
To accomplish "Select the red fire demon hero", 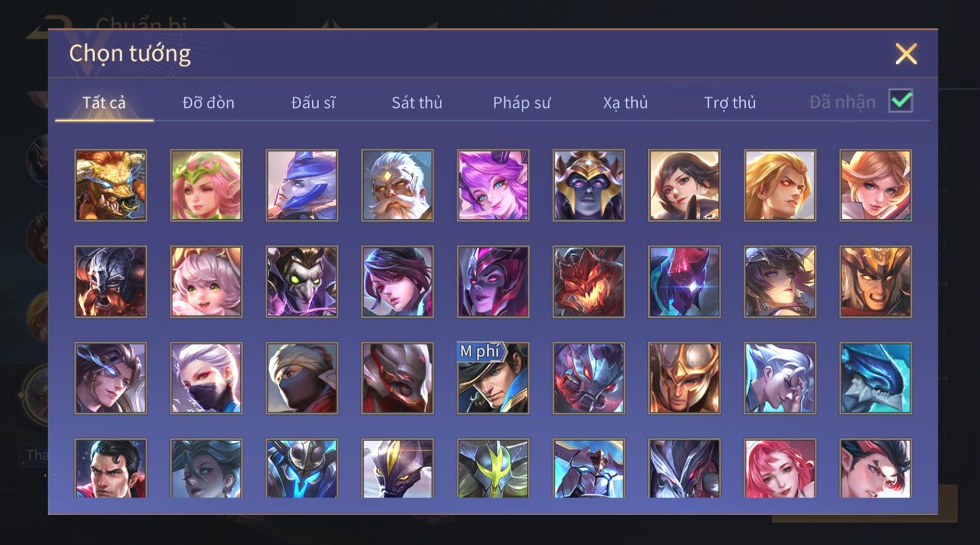I will 589,282.
